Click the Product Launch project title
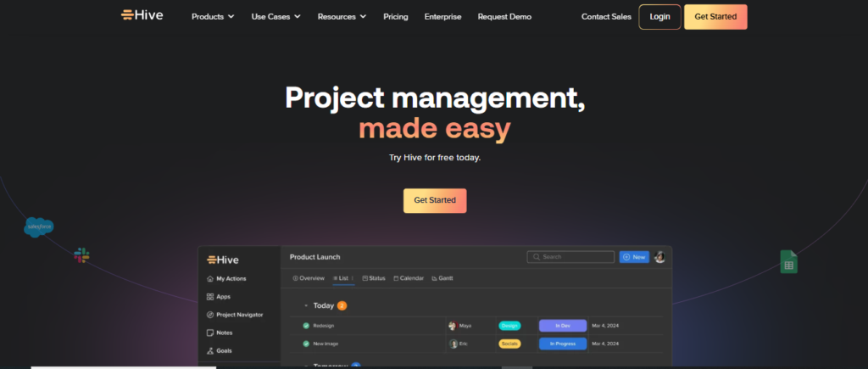Screen dimensions: 868x369 (x=315, y=257)
